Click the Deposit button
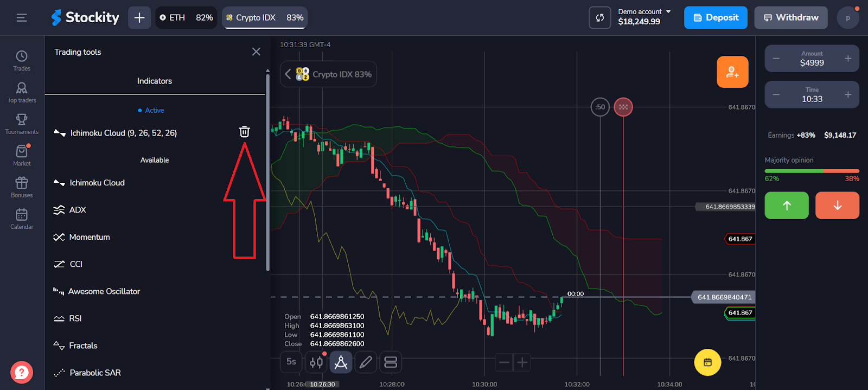 (x=716, y=18)
